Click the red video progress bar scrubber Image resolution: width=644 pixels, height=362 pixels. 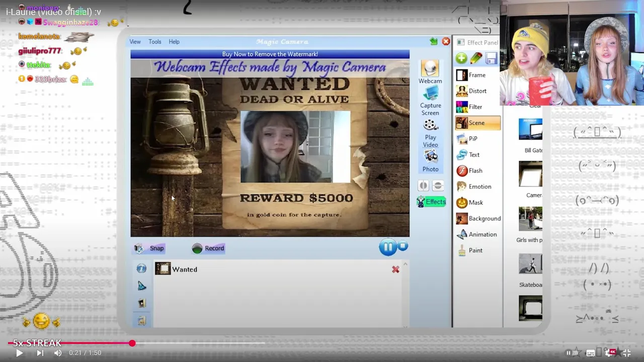pyautogui.click(x=132, y=343)
